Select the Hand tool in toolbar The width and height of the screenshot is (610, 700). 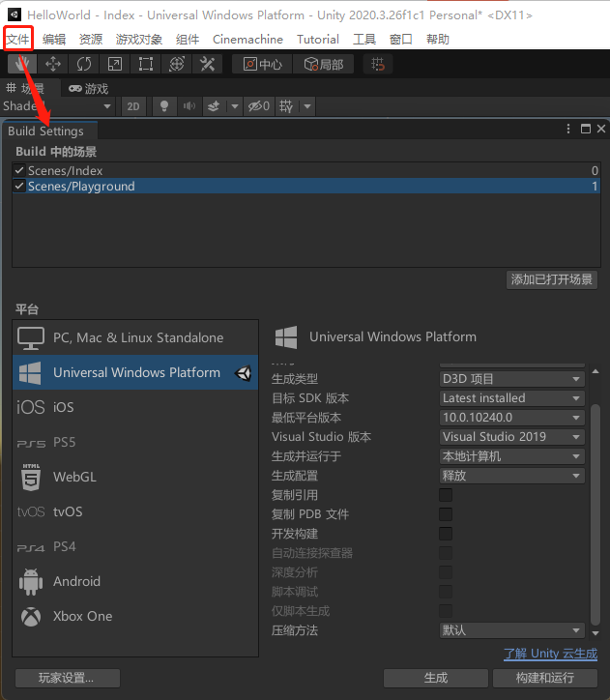(x=21, y=64)
